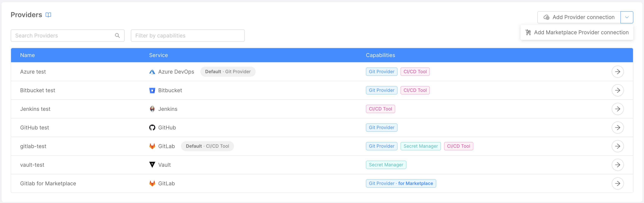Image resolution: width=644 pixels, height=203 pixels.
Task: Open documentation via the book icon beside Providers
Action: [48, 15]
